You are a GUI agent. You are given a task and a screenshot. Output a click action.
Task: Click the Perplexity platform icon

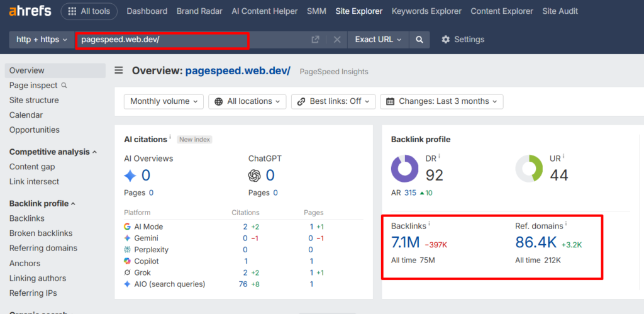coord(127,249)
